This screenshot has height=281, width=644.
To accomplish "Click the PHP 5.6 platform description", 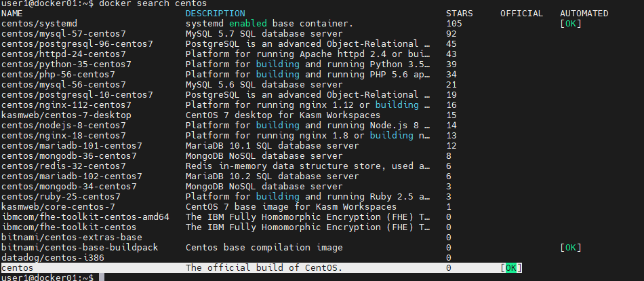I will click(308, 75).
